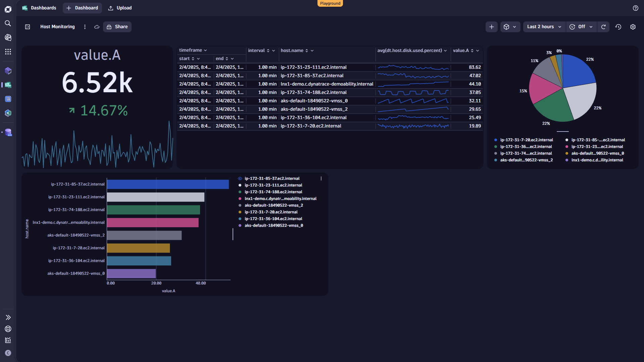Open search from the left sidebar
644x362 pixels.
pos(8,23)
